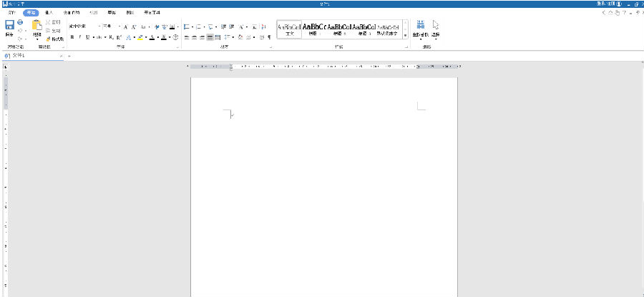Click the Print icon beside Save

click(x=20, y=22)
